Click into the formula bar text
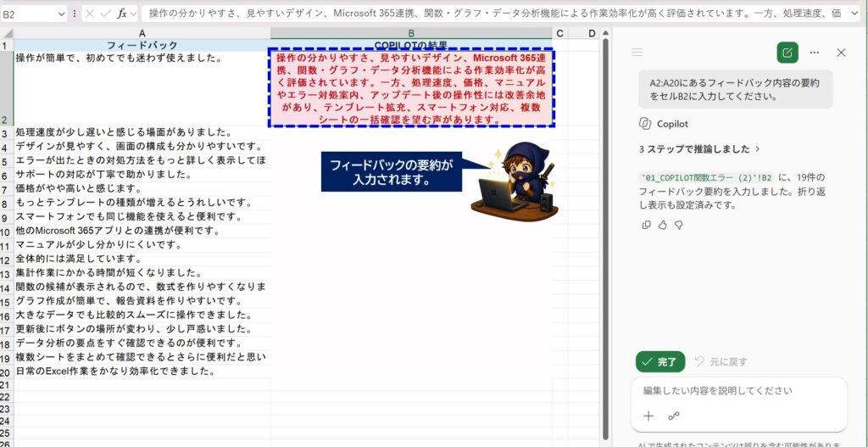Screen dimensions: 868x447 pyautogui.click(x=492, y=14)
